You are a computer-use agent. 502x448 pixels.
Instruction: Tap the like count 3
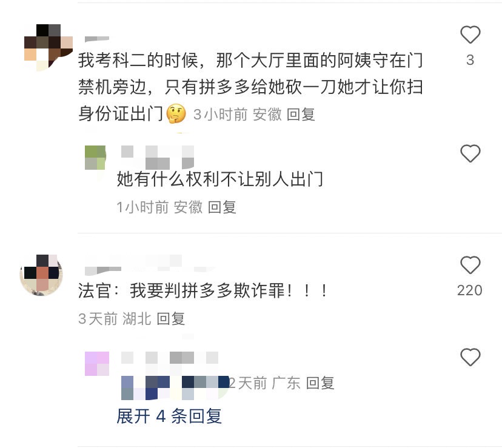470,60
